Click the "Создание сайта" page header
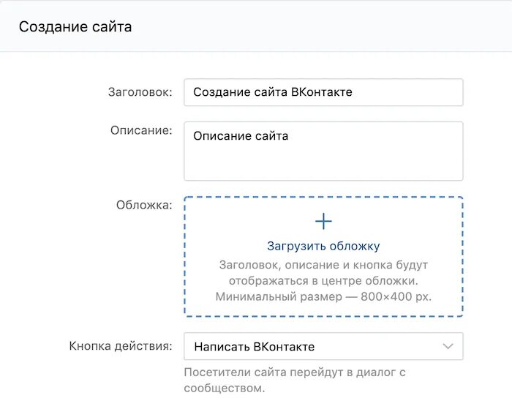The image size is (512, 420). [75, 27]
